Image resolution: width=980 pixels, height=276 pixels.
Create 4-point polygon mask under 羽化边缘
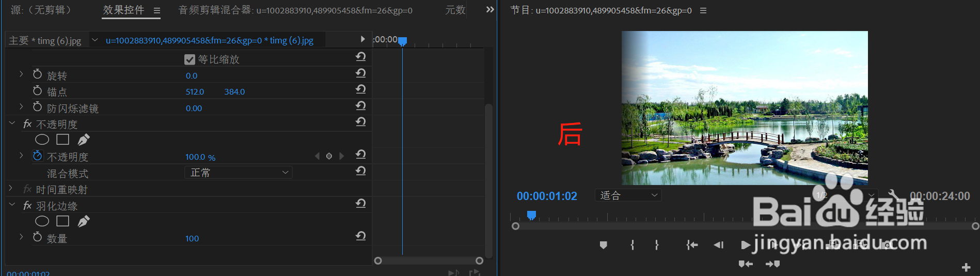[x=62, y=221]
